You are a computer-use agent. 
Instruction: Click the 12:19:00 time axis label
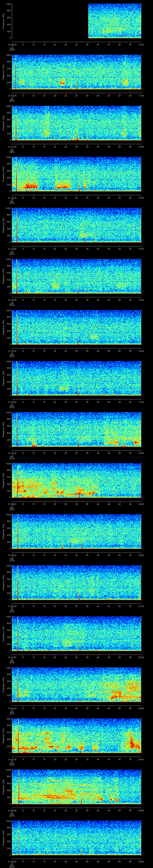(12, 555)
